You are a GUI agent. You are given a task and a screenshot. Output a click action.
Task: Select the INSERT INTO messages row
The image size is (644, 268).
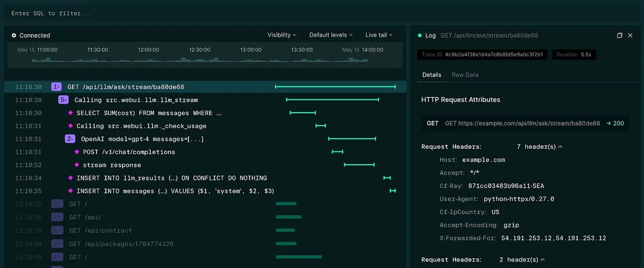pyautogui.click(x=205, y=191)
